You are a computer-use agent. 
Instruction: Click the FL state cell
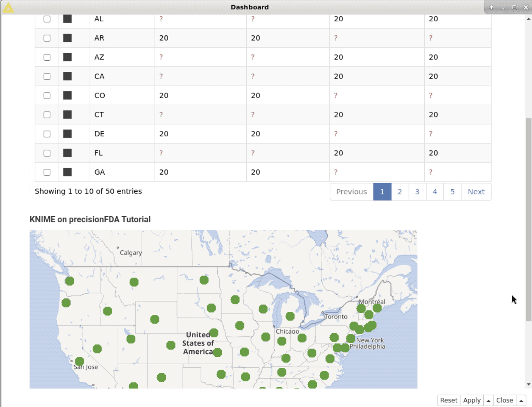point(122,153)
